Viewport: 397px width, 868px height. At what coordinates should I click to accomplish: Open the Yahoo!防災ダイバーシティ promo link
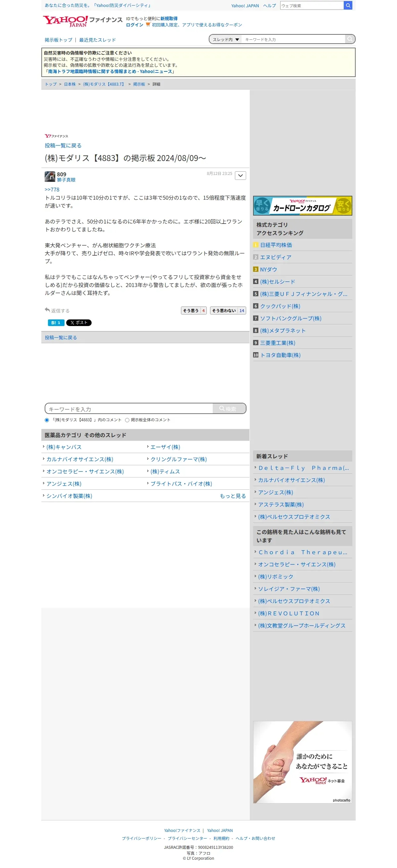(98, 5)
